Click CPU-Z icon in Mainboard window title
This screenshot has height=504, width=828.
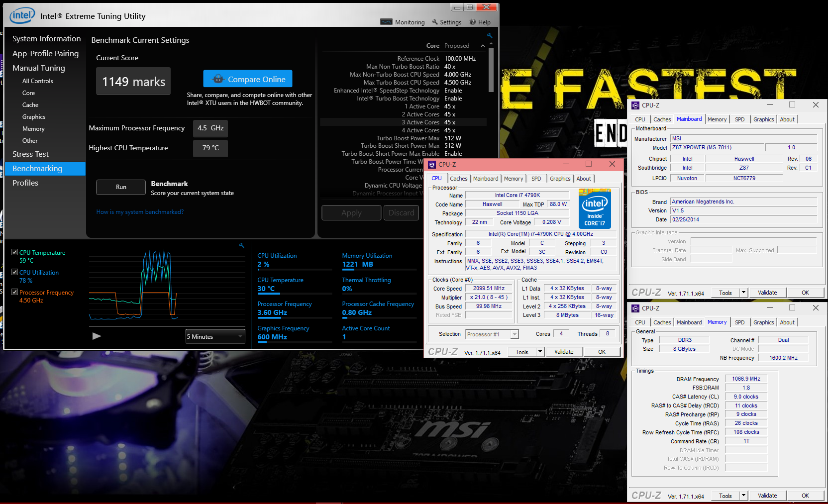pos(635,105)
